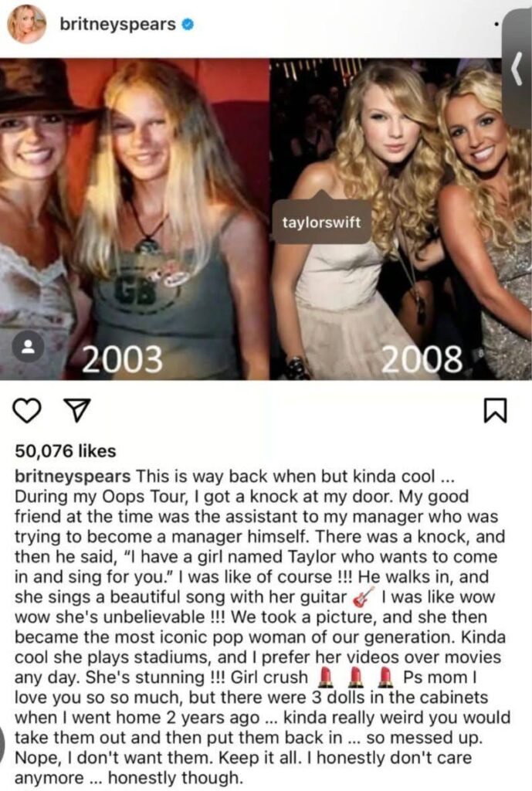Viewport: 532px width, 791px height.
Task: Click the 2003 year label on photo
Action: [x=123, y=359]
